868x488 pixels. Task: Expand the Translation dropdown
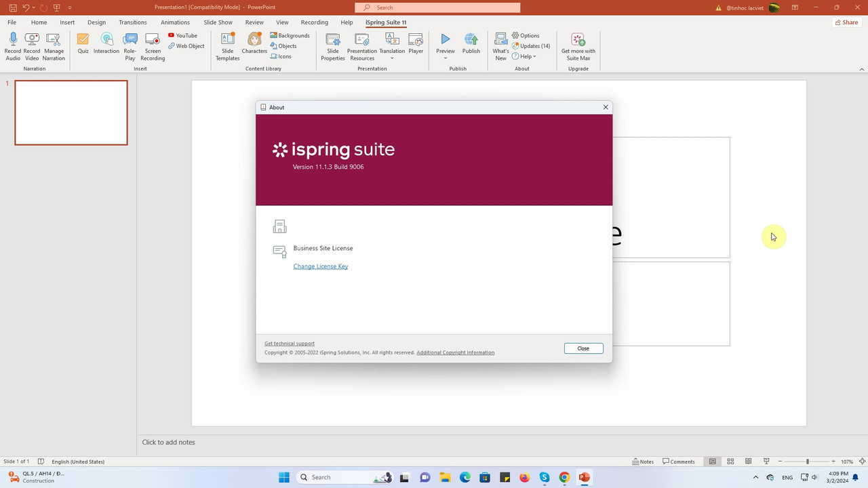click(x=392, y=58)
